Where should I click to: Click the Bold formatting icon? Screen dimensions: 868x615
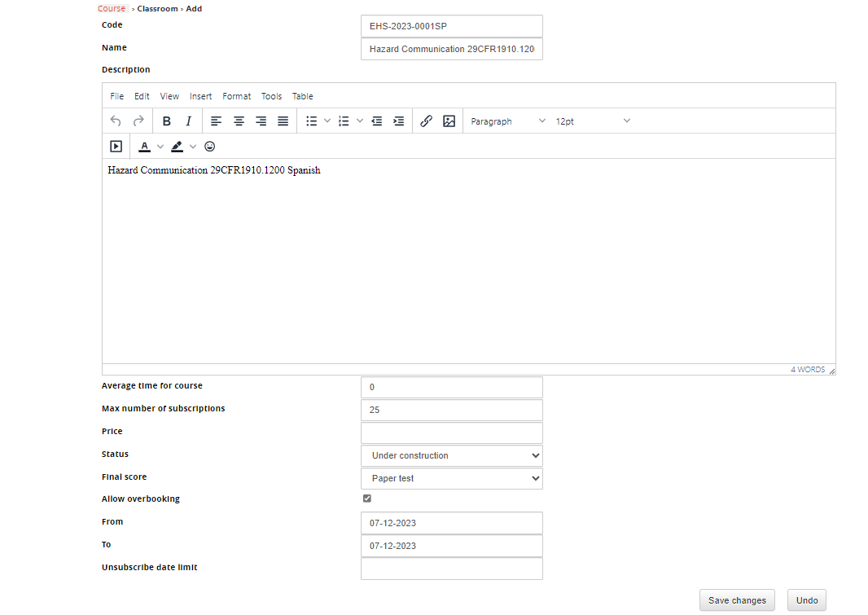pos(166,121)
